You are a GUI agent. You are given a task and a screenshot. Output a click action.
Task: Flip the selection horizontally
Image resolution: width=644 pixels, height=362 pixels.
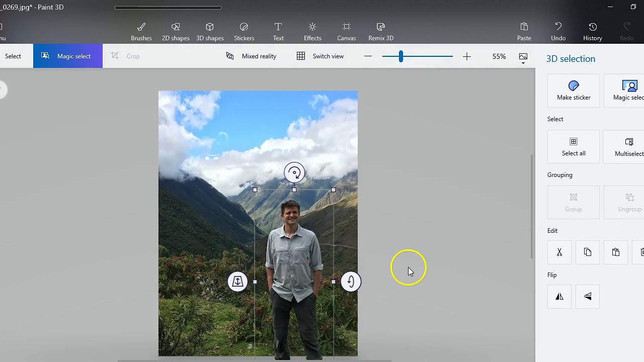click(559, 297)
